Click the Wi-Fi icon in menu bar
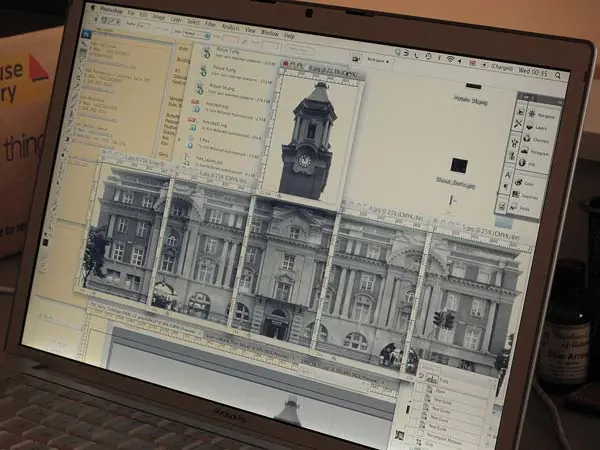This screenshot has width=600, height=450. click(451, 60)
